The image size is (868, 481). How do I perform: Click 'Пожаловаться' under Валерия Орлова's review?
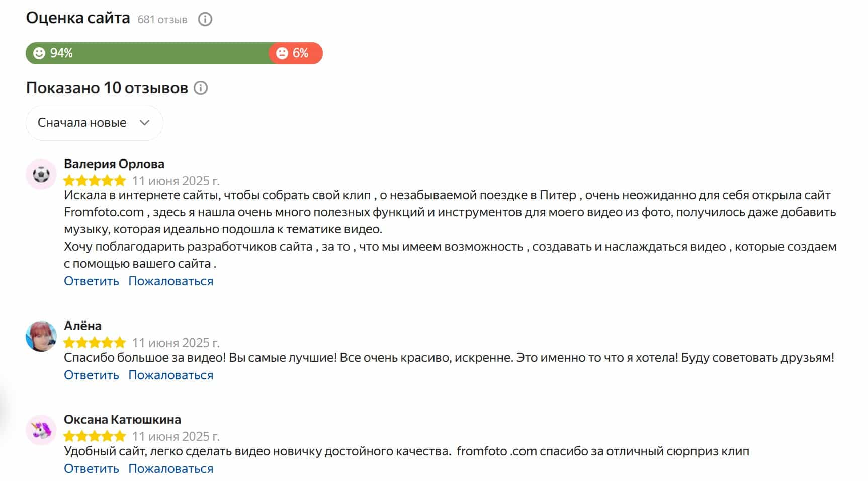[170, 281]
